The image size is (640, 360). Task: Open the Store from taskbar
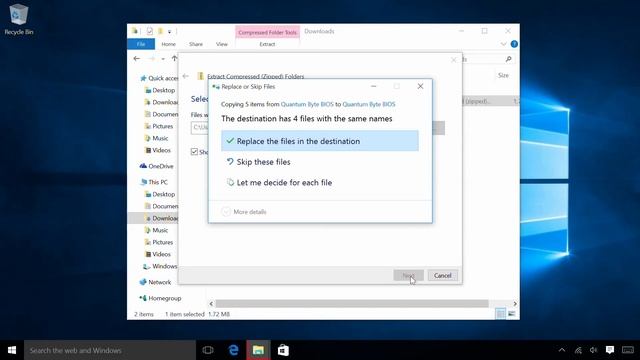click(x=283, y=350)
